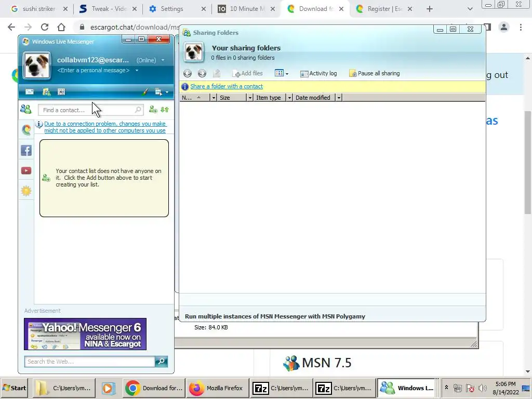Open the personal message dropdown arrow
This screenshot has height=399, width=532.
coord(137,70)
